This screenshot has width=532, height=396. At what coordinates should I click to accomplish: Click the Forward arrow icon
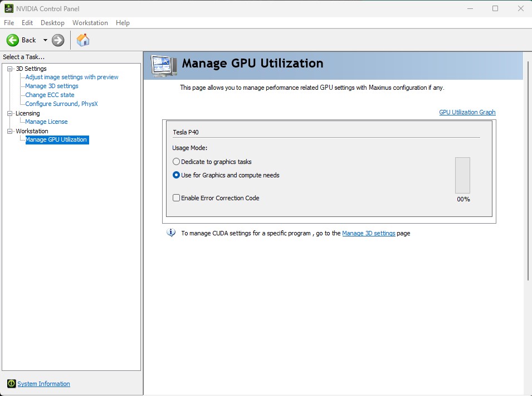pyautogui.click(x=58, y=40)
